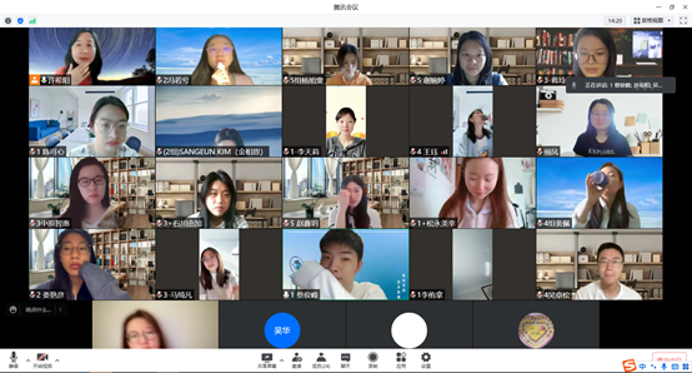This screenshot has height=375, width=693.
Task: Mute the microphone in the bottom toolbar
Action: [14, 360]
